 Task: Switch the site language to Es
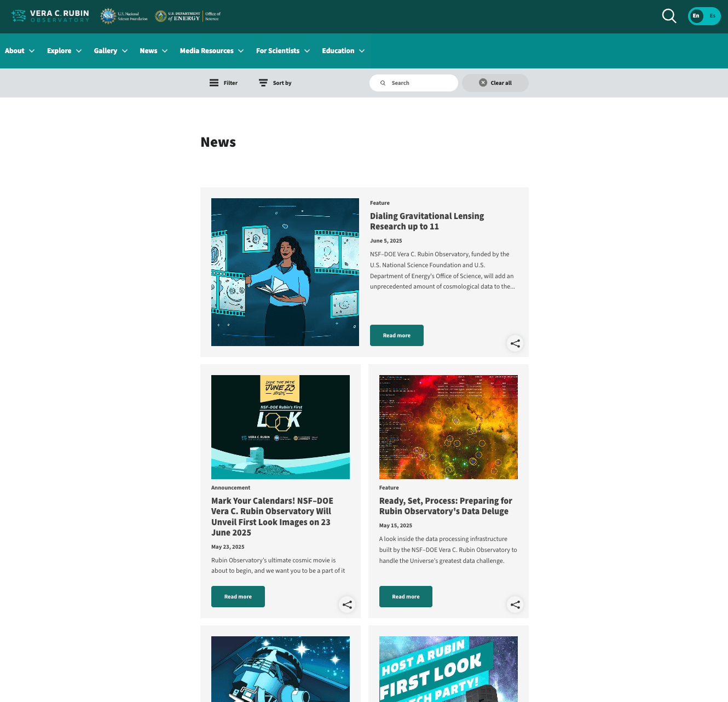712,16
